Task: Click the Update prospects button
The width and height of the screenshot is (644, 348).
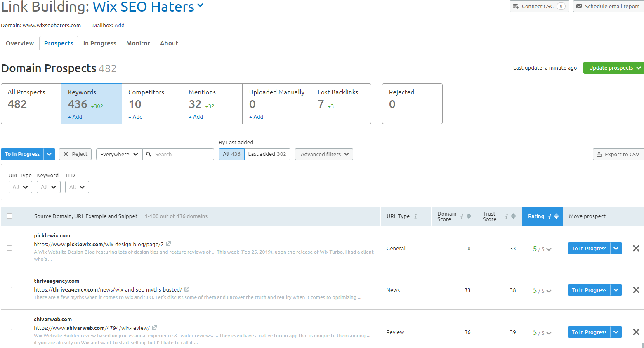Action: click(x=611, y=68)
